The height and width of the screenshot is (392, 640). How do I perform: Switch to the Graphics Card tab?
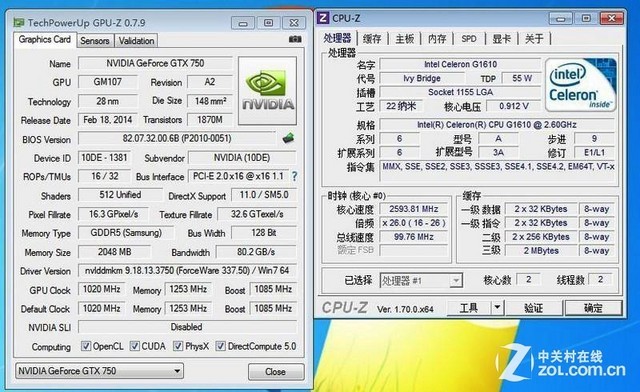[x=44, y=40]
